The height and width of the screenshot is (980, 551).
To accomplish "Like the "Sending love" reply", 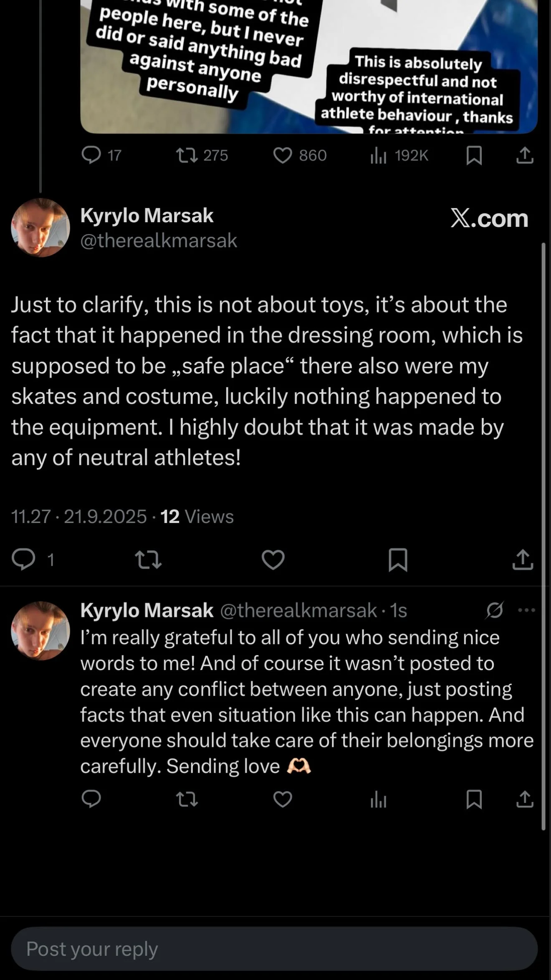I will [283, 799].
